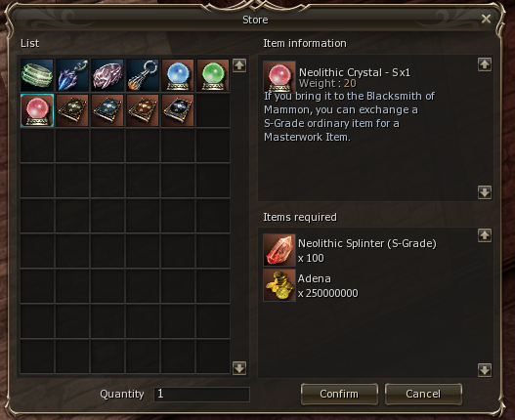Select the flame pendant necklace item
Image resolution: width=515 pixels, height=420 pixels.
[143, 75]
